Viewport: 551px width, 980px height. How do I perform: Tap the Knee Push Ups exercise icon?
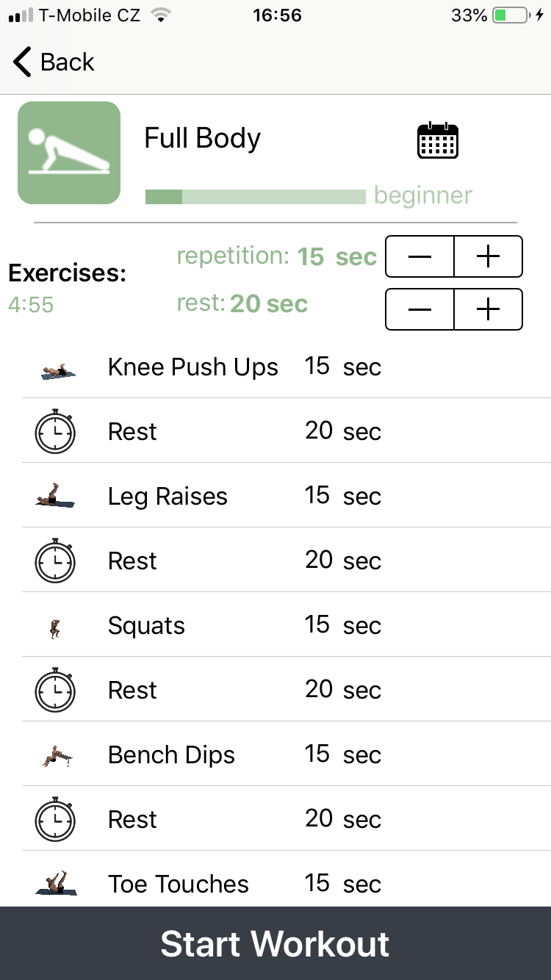pyautogui.click(x=56, y=370)
